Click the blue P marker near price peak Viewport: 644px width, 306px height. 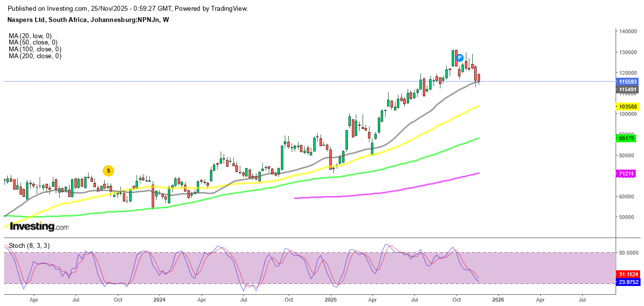pyautogui.click(x=460, y=58)
